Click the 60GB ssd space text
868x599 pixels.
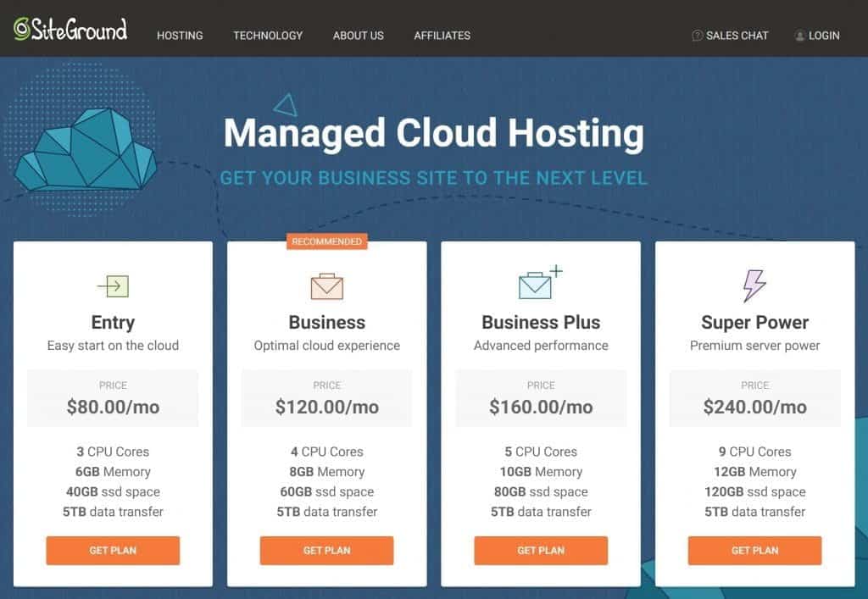326,491
